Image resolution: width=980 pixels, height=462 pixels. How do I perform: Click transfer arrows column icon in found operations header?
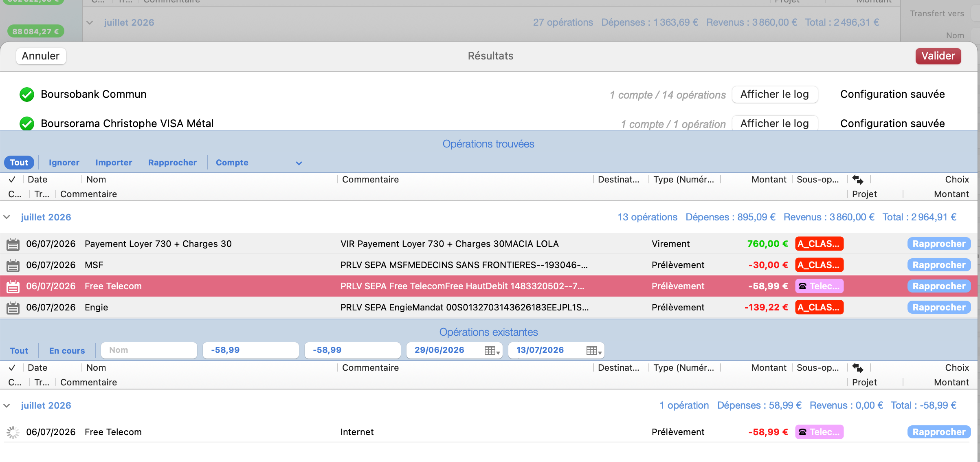858,179
